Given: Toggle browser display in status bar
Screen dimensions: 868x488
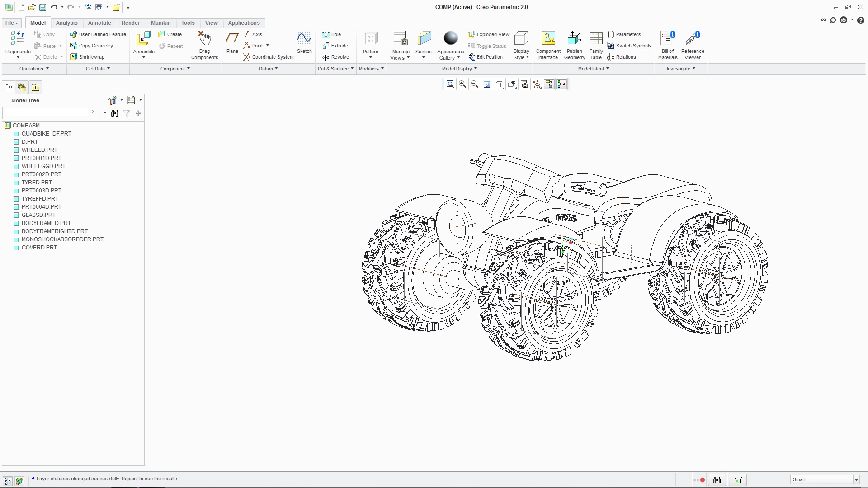Looking at the screenshot, I should click(x=19, y=481).
